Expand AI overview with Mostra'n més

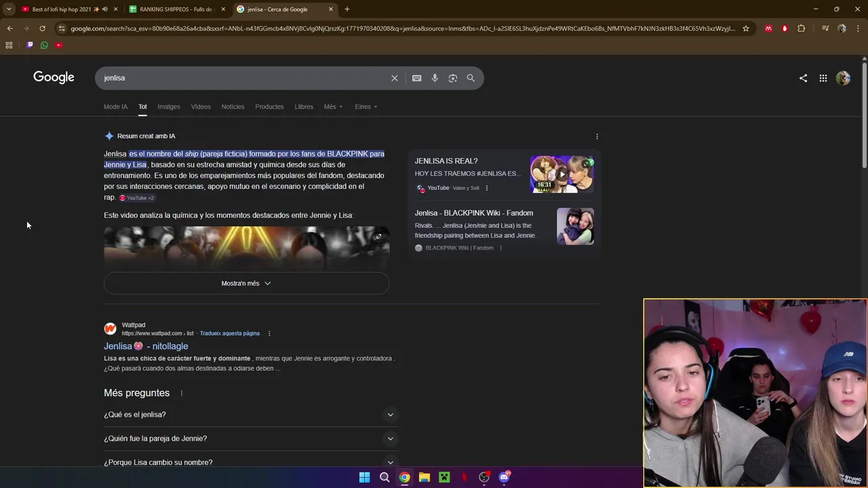click(x=246, y=283)
